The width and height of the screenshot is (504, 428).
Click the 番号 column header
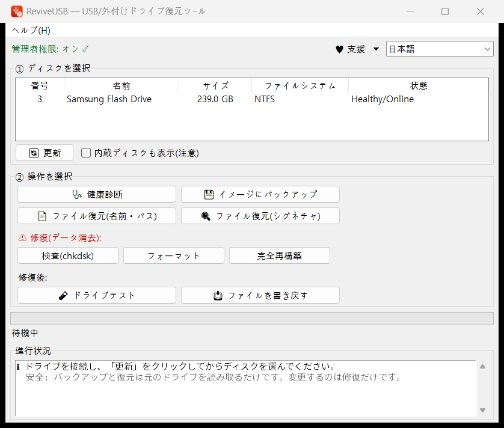(x=40, y=86)
